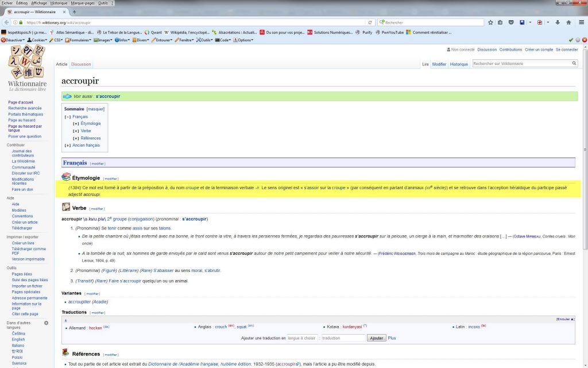Viewport: 588px width, 368px height.
Task: Open the s'accroupir link in Voir aussi
Action: (x=108, y=96)
